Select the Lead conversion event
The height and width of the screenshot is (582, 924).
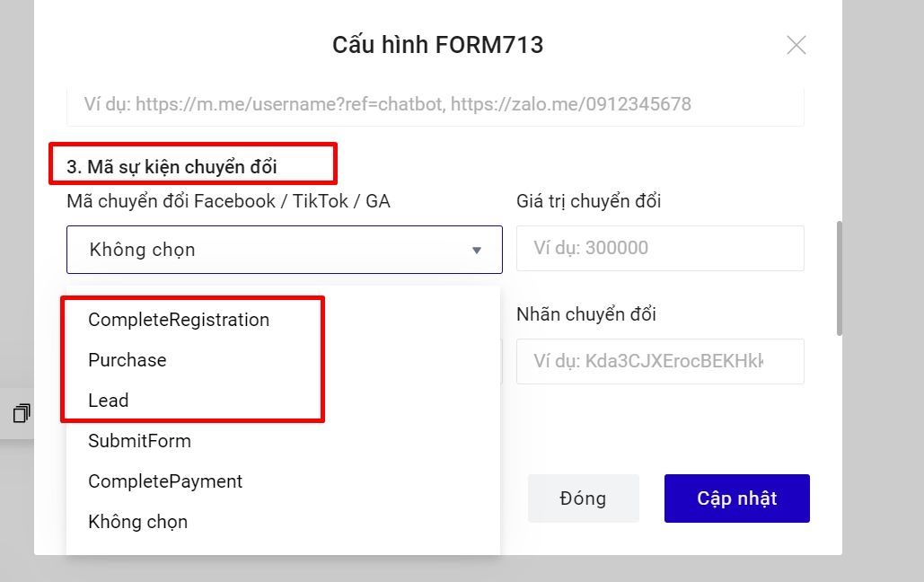coord(109,401)
